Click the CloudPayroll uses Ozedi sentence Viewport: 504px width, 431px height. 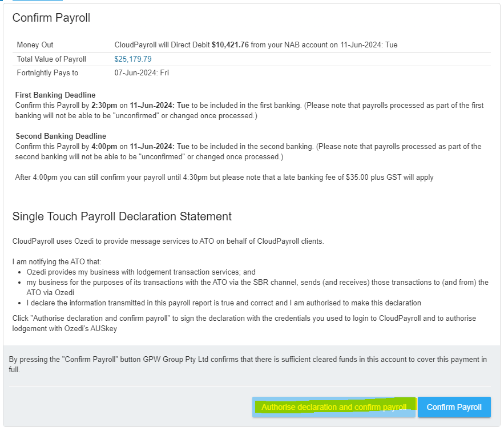(168, 241)
